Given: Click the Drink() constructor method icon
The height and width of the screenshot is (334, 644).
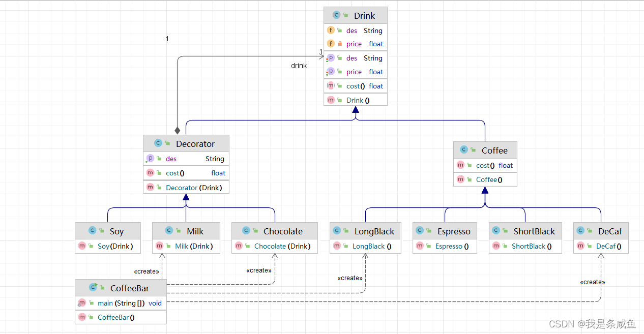Looking at the screenshot, I should pos(331,100).
